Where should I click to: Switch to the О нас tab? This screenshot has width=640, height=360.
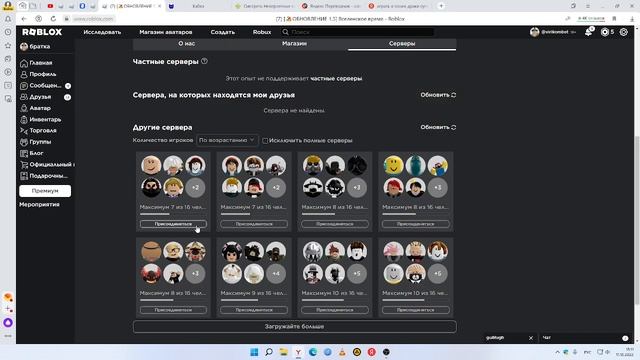click(187, 44)
